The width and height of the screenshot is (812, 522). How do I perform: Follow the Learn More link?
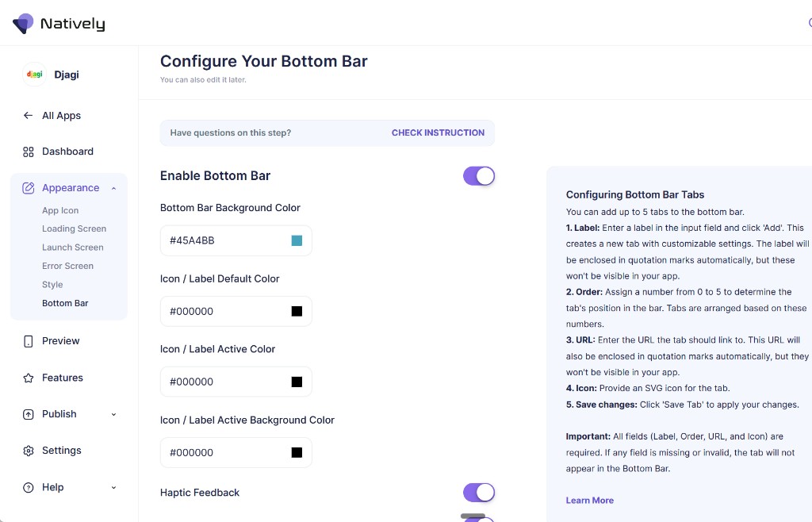click(x=590, y=501)
